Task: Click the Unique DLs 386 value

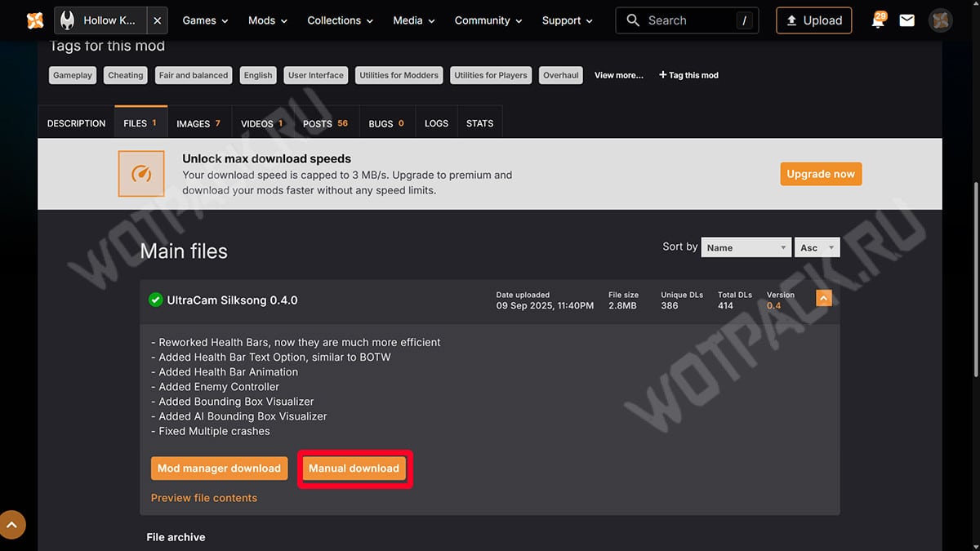Action: pos(670,305)
